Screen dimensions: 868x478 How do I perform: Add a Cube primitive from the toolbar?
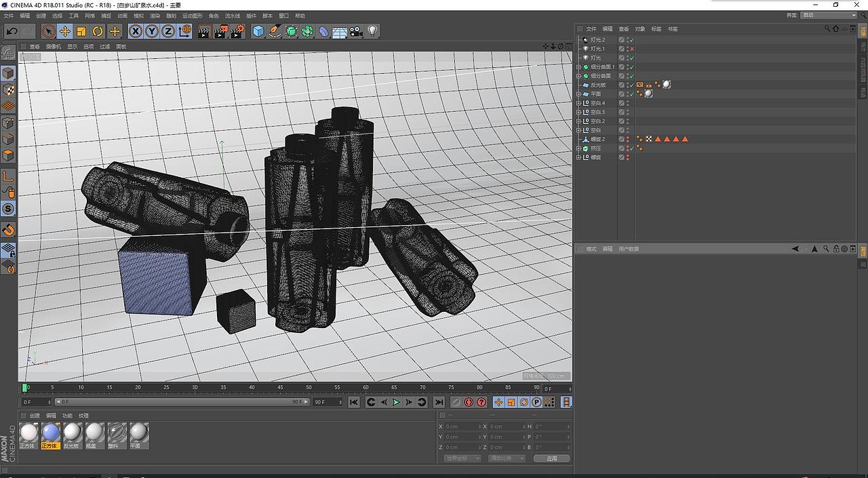click(258, 31)
